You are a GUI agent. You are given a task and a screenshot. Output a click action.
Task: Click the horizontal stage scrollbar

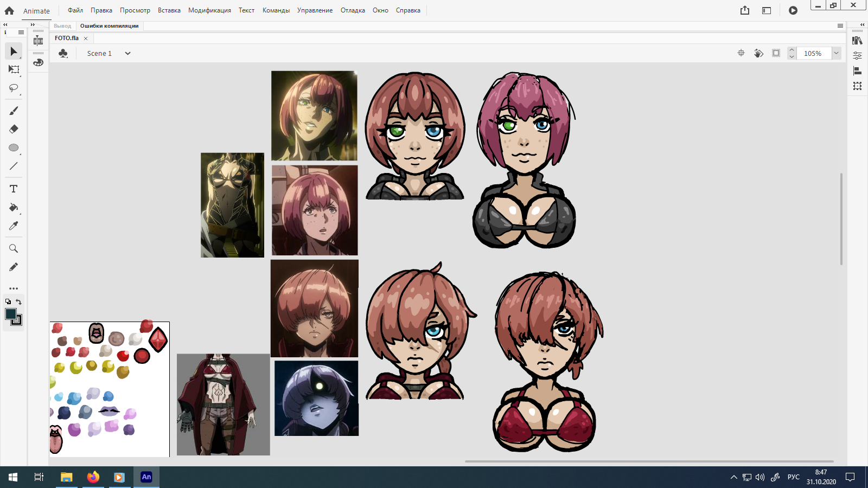[x=649, y=461]
